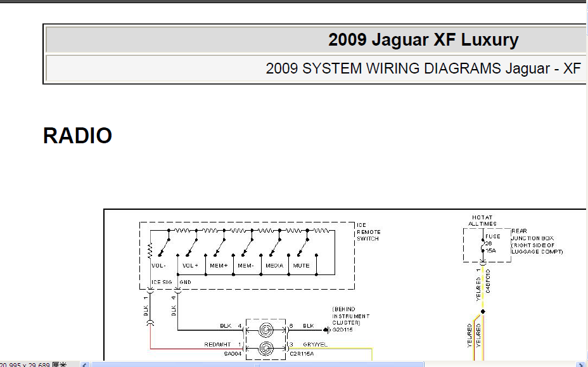Screen dimensions: 588x367
Task: Click the horizontal scrollbar thumb
Action: 257,364
